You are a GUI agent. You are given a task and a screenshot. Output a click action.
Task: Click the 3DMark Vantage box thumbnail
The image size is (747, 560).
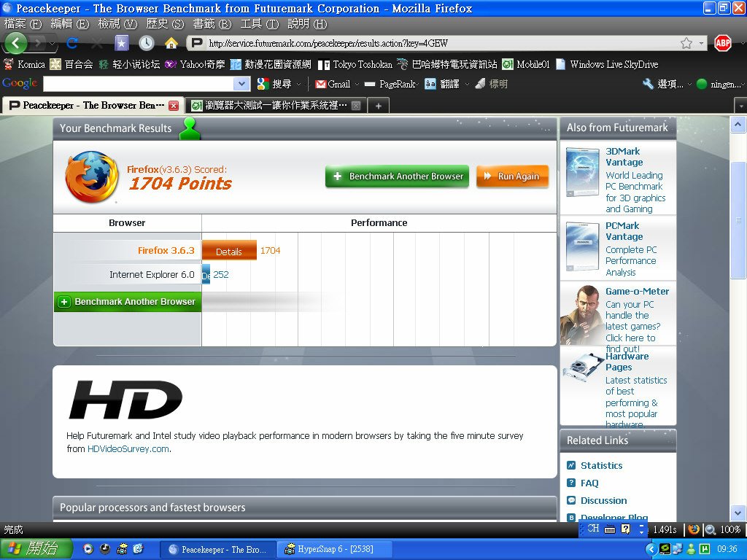582,172
